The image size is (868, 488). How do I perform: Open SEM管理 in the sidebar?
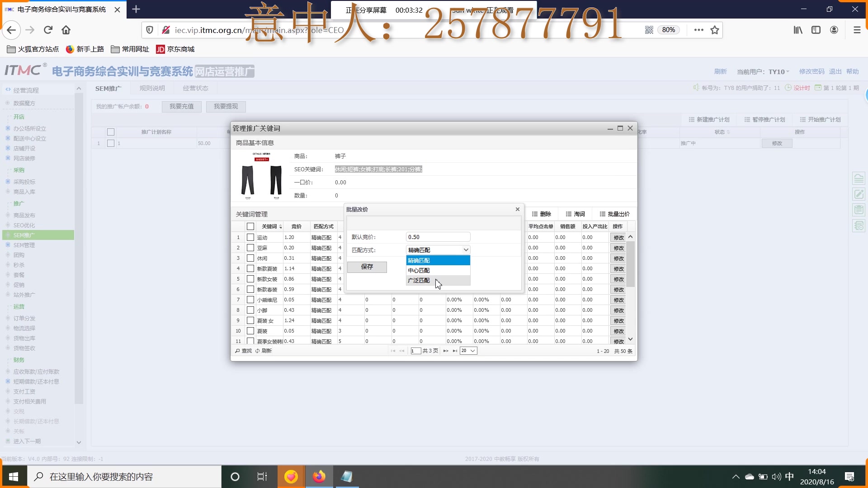pyautogui.click(x=24, y=245)
